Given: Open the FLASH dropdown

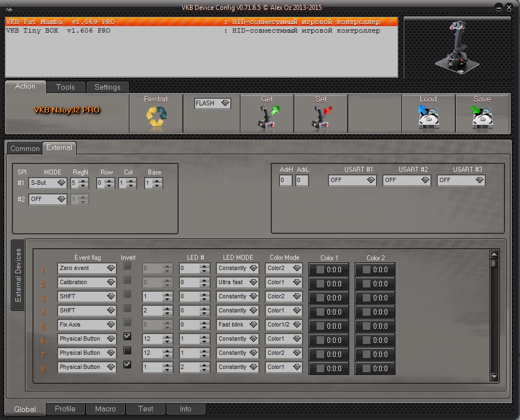Looking at the screenshot, I should pyautogui.click(x=213, y=103).
